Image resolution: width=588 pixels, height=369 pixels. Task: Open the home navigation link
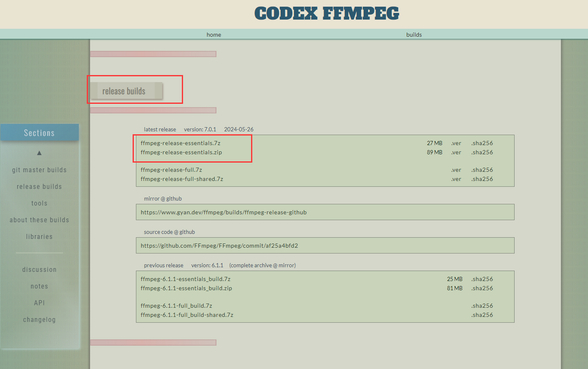214,35
